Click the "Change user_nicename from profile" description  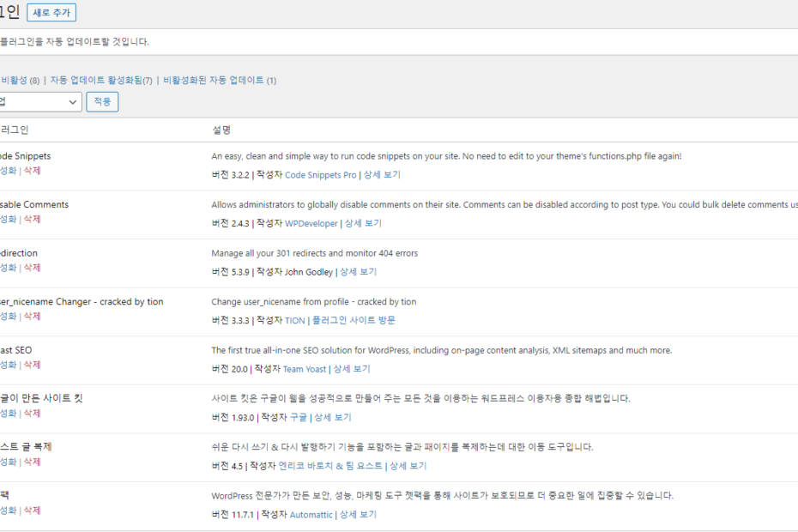pos(314,302)
